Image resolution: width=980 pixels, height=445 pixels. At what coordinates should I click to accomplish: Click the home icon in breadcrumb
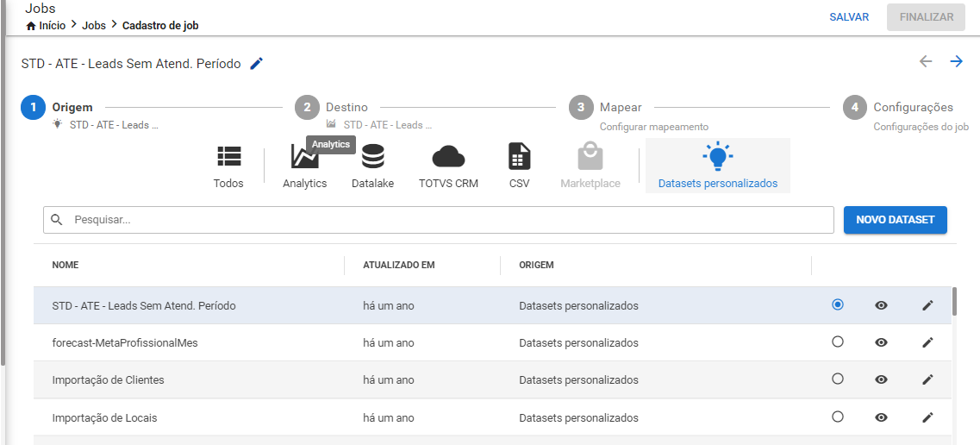point(31,26)
